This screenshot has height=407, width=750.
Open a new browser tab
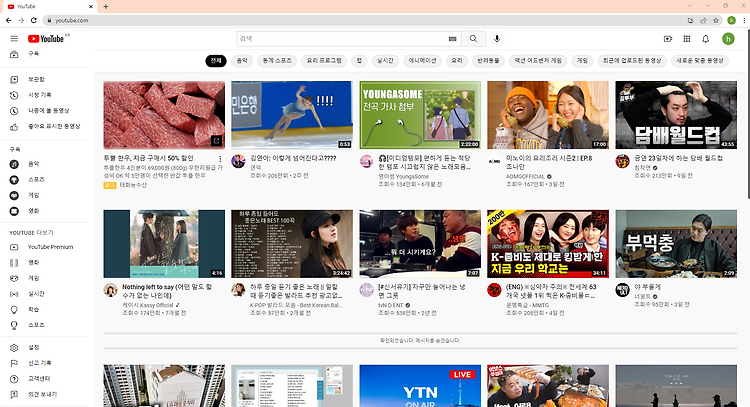[x=106, y=7]
